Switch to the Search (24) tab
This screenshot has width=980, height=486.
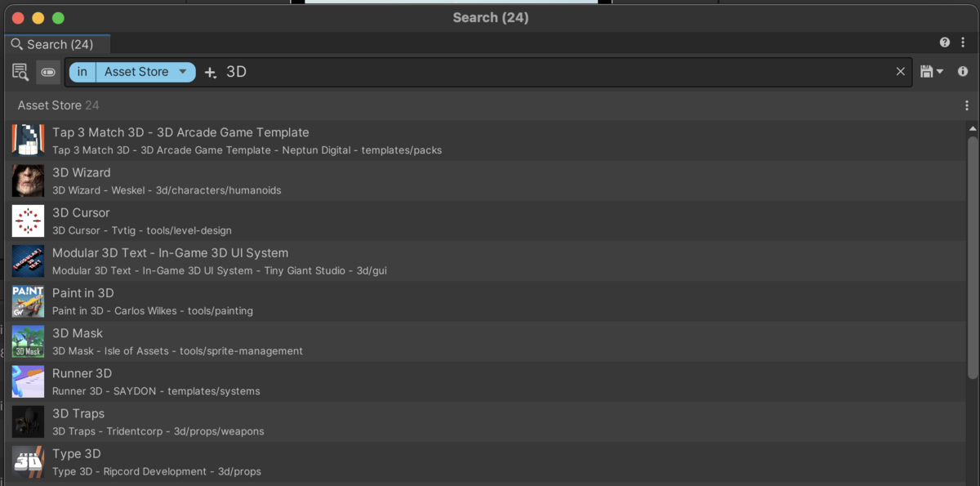(x=57, y=45)
